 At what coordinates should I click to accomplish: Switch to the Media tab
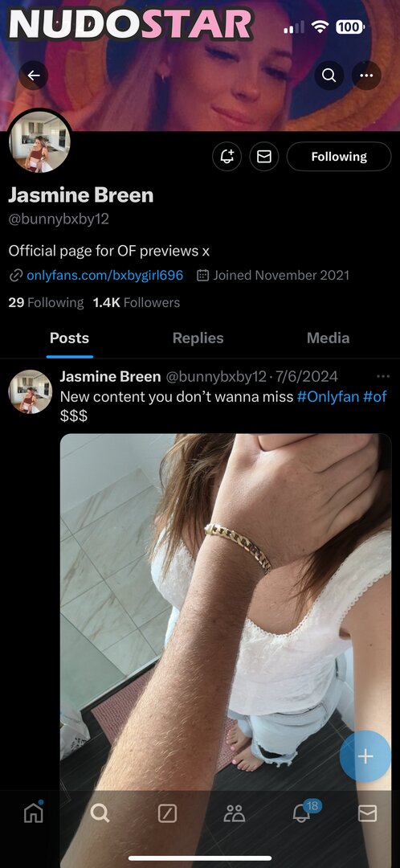coord(328,338)
